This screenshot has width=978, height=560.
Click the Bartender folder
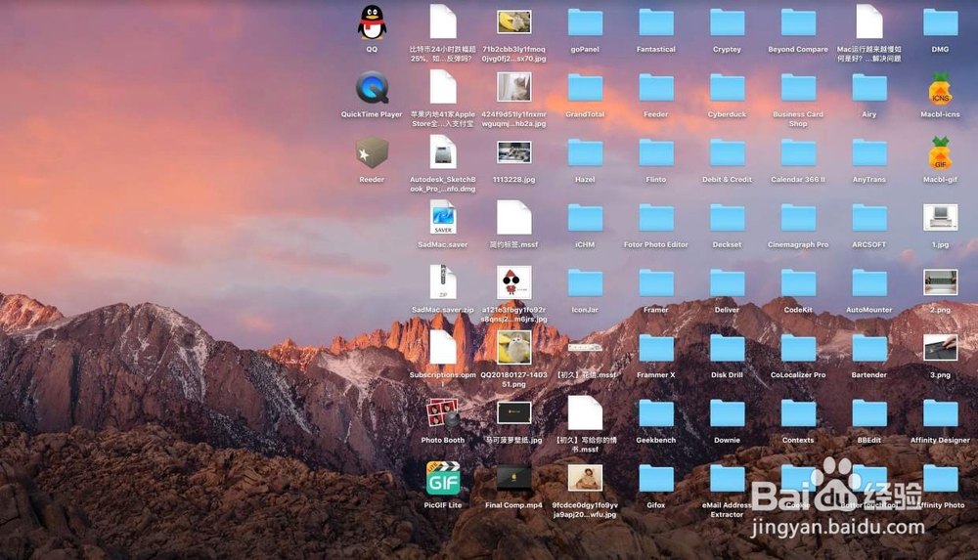[868, 349]
